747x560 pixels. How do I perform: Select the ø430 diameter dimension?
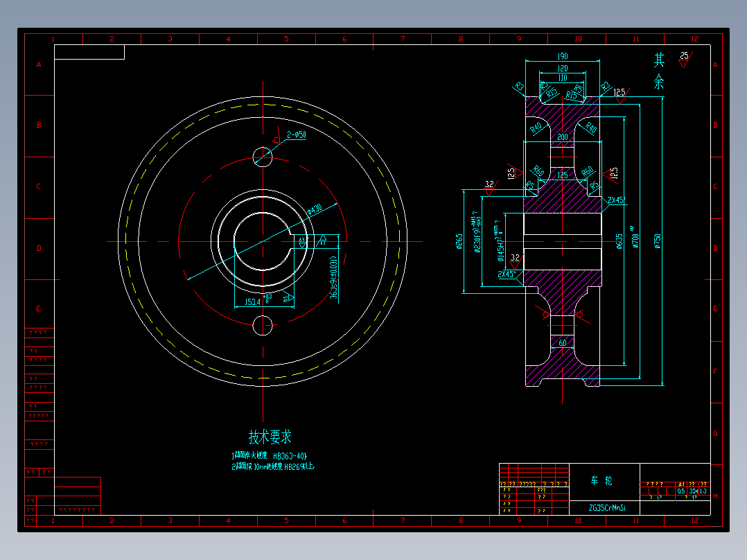pyautogui.click(x=315, y=210)
